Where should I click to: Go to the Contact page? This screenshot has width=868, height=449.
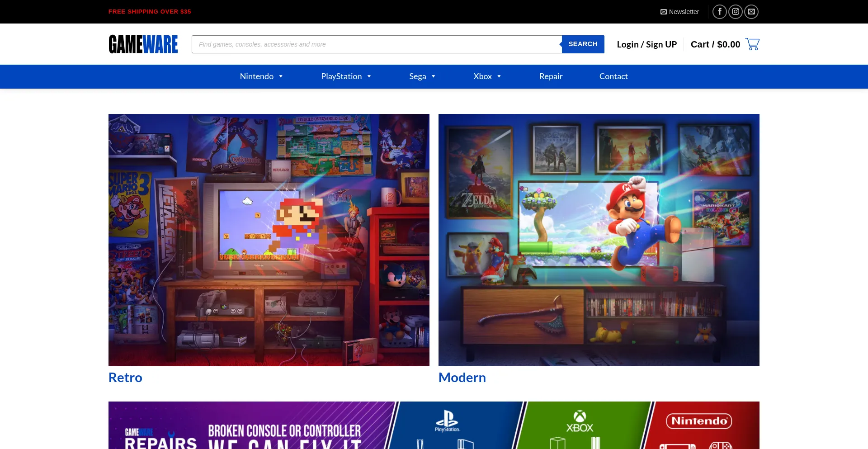point(613,76)
